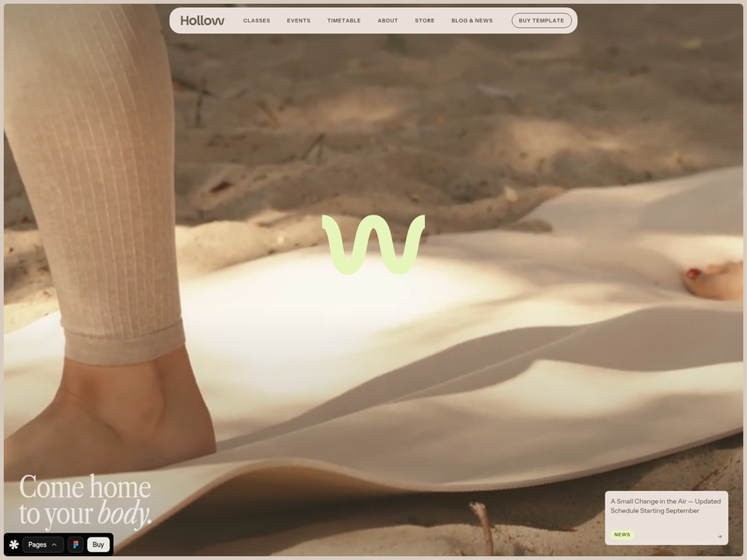This screenshot has width=747, height=560.
Task: Open the Classes menu item
Action: [256, 20]
